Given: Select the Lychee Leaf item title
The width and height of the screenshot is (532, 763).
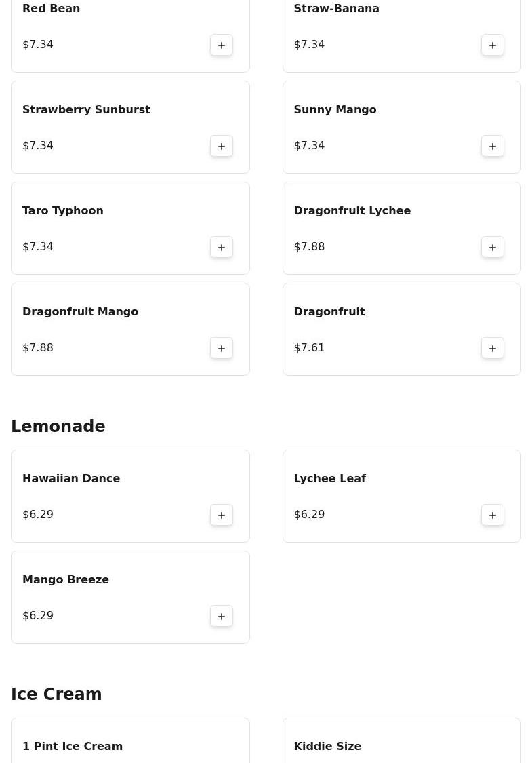Looking at the screenshot, I should click(329, 478).
